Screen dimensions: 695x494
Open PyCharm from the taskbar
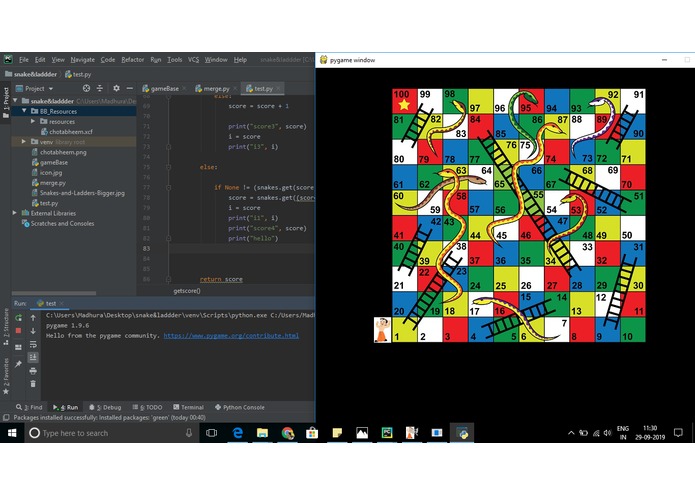387,433
